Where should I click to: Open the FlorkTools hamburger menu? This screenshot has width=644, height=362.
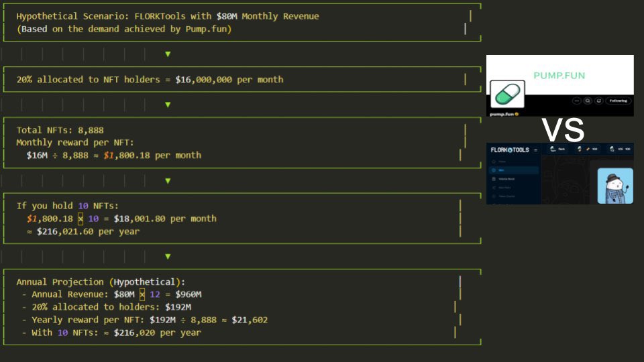coord(535,150)
